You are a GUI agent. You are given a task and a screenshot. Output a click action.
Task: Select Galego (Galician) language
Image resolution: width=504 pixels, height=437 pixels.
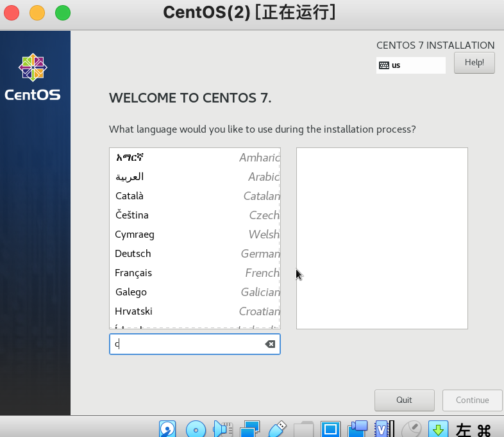tap(195, 292)
